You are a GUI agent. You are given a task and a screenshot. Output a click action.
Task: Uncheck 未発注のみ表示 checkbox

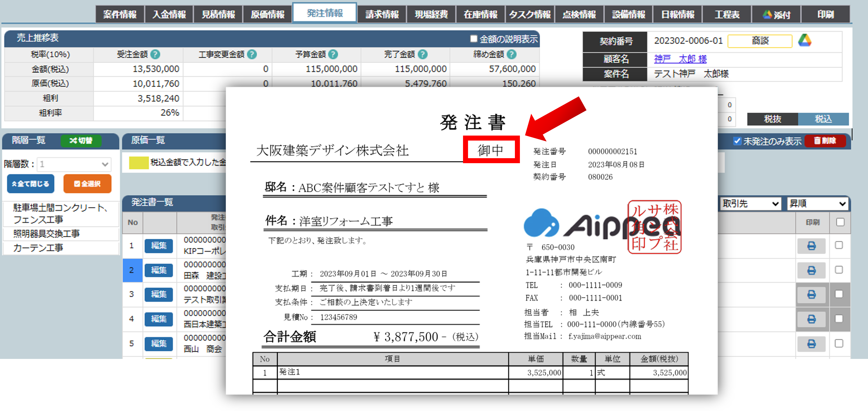click(737, 141)
